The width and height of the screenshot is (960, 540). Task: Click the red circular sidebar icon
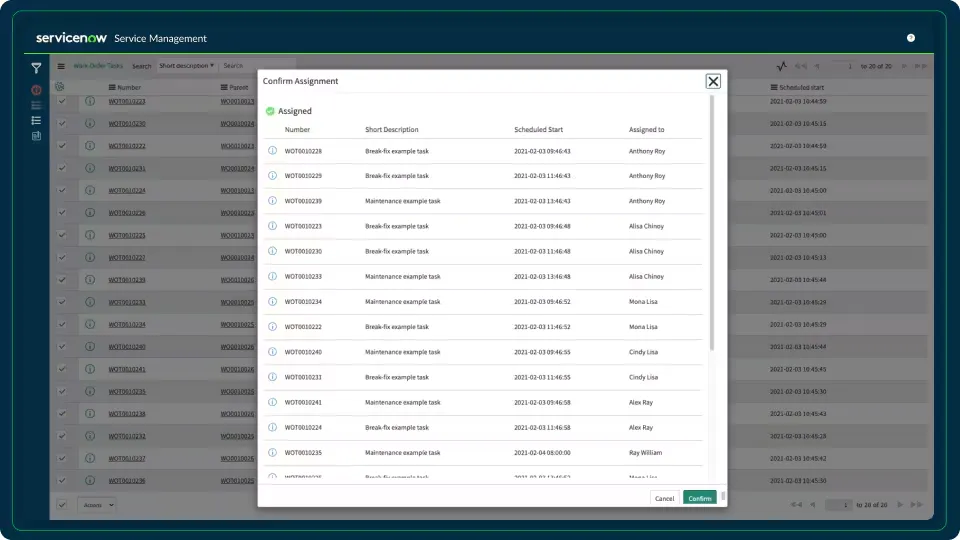click(x=36, y=90)
